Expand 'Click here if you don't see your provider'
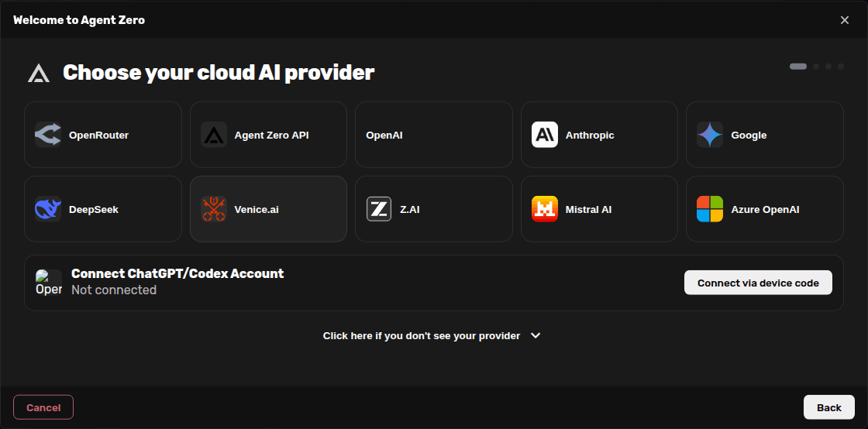The width and height of the screenshot is (868, 429). [432, 335]
